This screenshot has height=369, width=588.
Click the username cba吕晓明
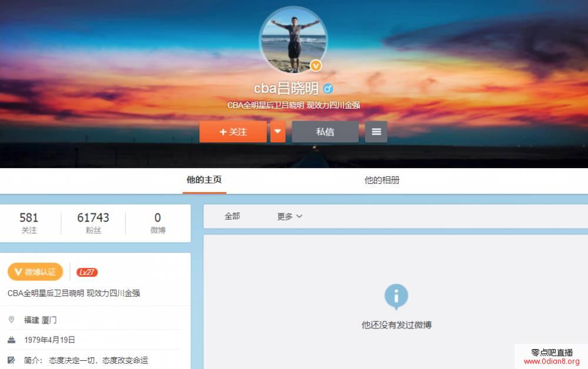[286, 88]
